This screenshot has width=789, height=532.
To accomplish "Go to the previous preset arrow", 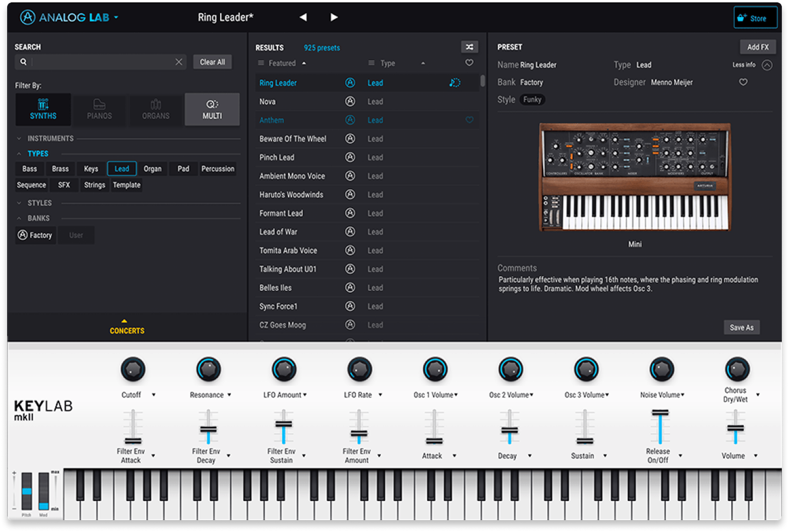I will coord(303,17).
